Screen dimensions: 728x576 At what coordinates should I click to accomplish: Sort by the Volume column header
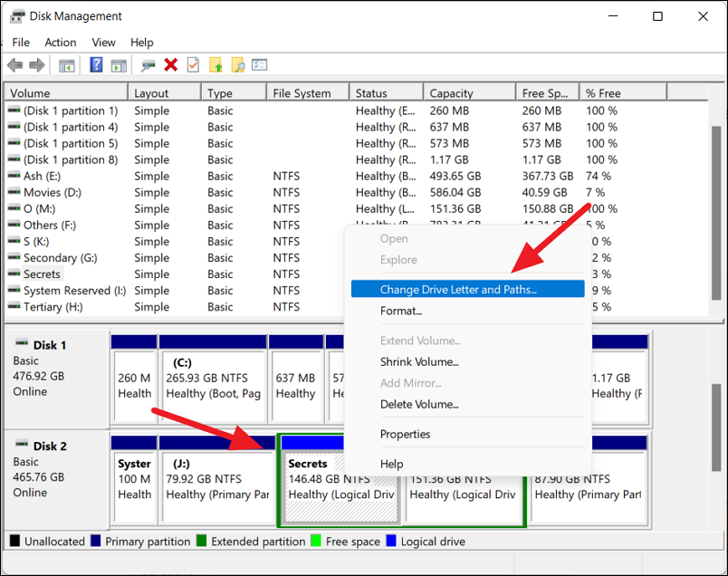click(66, 93)
